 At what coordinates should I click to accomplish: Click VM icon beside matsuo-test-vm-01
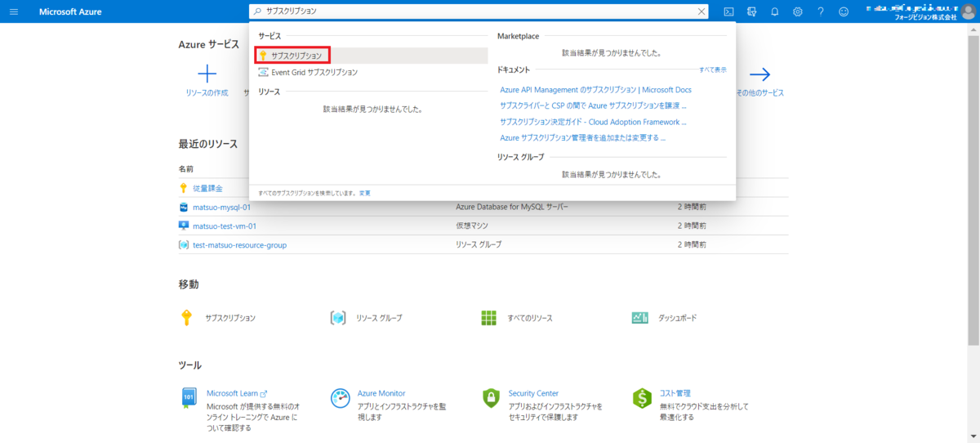[184, 226]
